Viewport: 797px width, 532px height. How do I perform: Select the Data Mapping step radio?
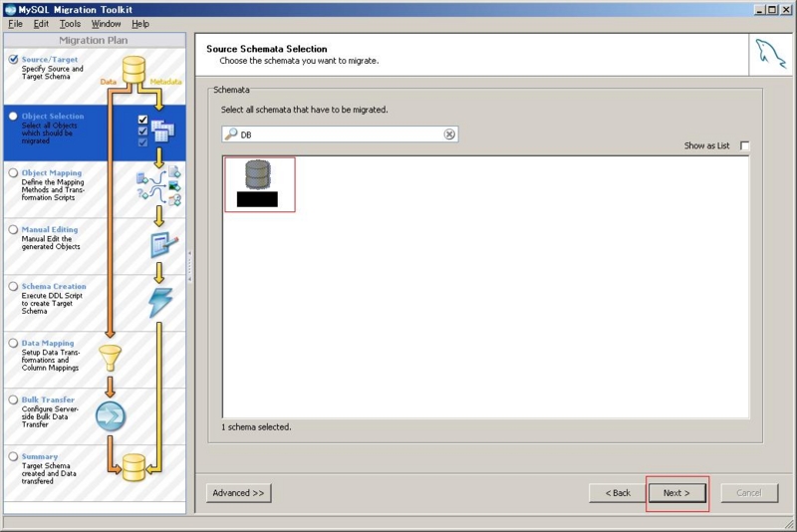[x=13, y=343]
